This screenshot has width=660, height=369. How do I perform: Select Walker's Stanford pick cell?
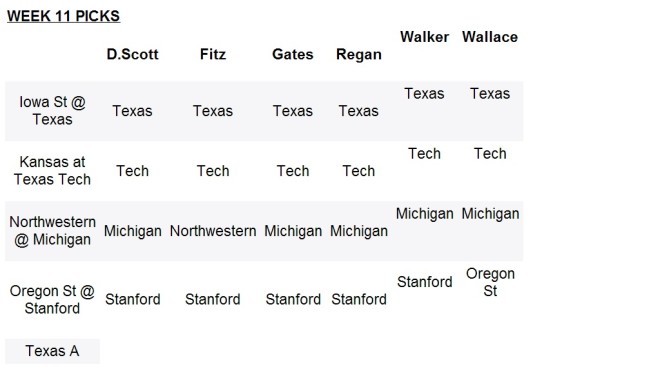424,282
